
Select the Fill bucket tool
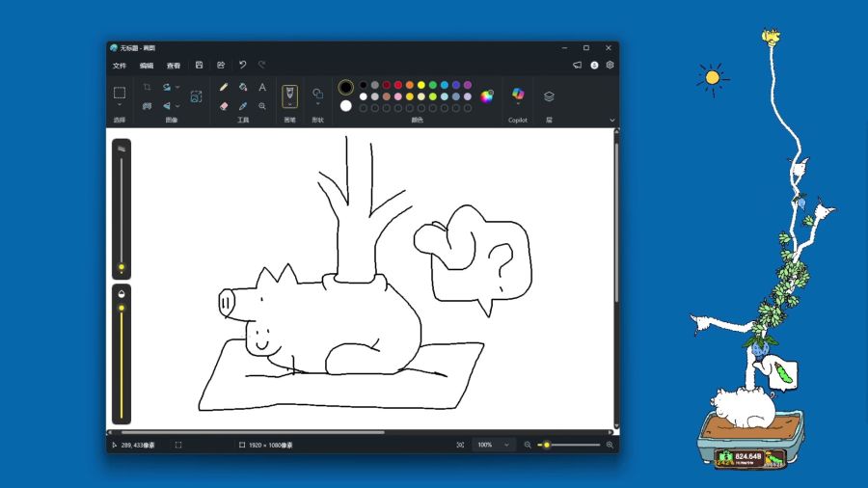pyautogui.click(x=243, y=87)
